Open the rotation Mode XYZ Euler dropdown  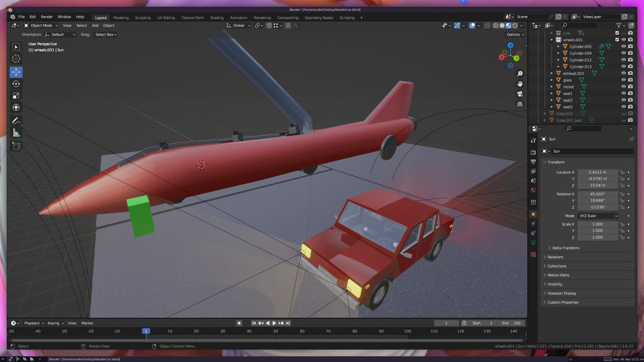[x=598, y=216]
